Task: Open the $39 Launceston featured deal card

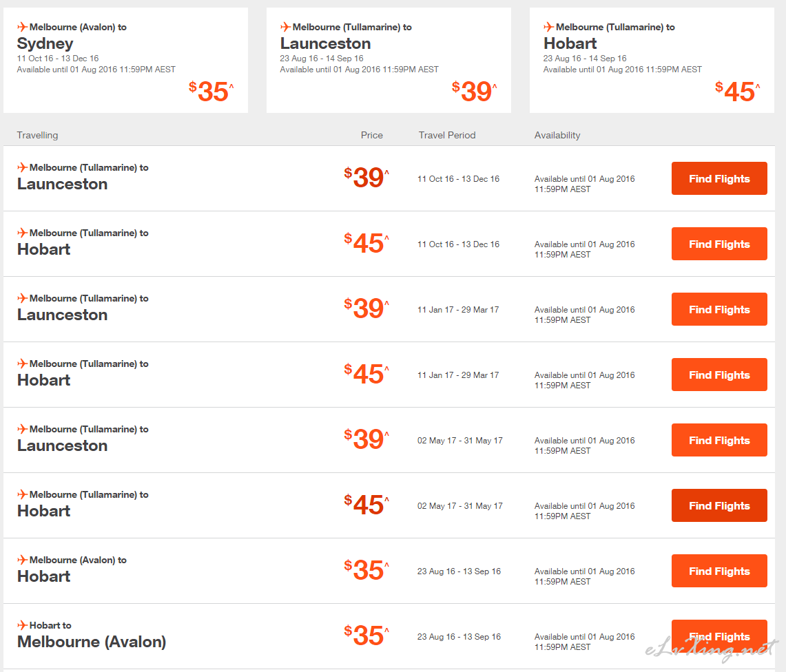Action: coord(389,60)
